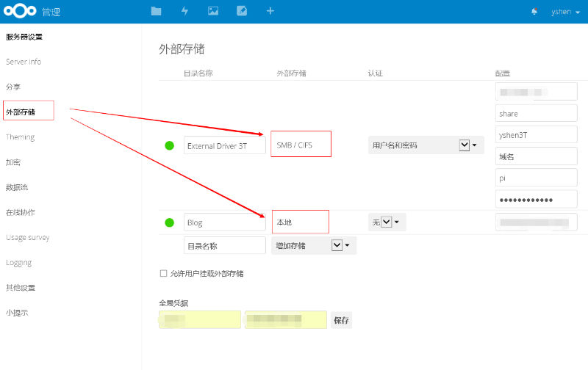This screenshot has height=370, width=588.
Task: Open the yshen user menu
Action: coord(565,12)
